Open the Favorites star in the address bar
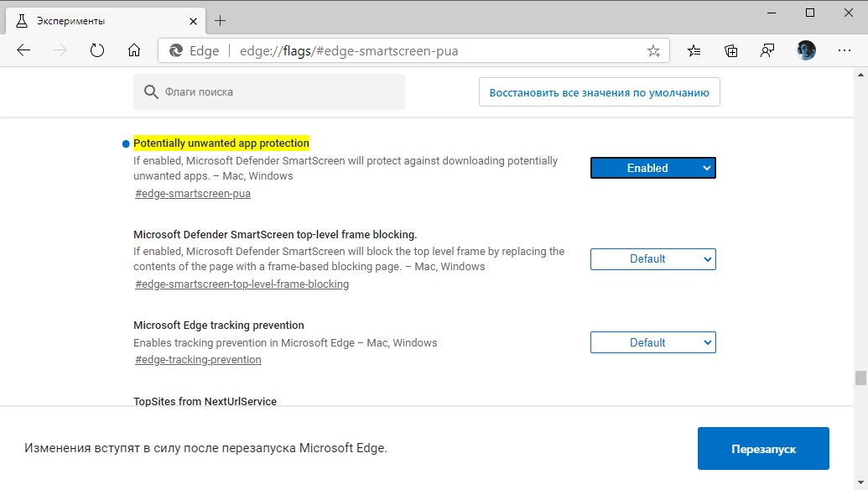 click(x=653, y=50)
